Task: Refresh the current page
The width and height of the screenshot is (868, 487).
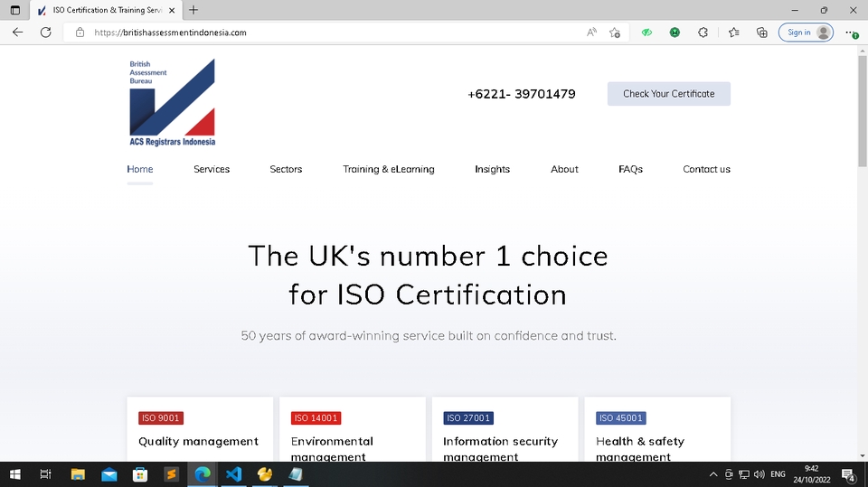Action: 46,33
